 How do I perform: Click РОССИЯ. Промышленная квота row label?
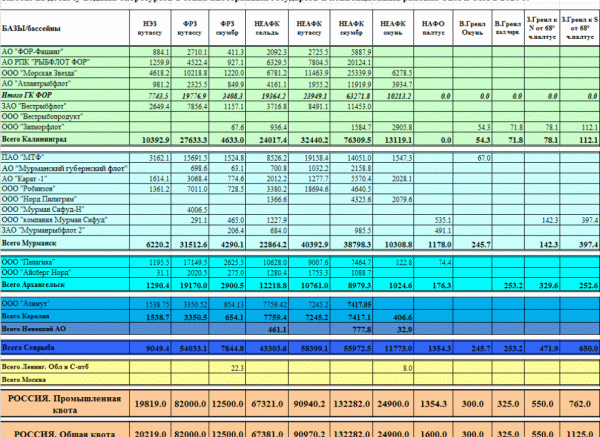(65, 404)
